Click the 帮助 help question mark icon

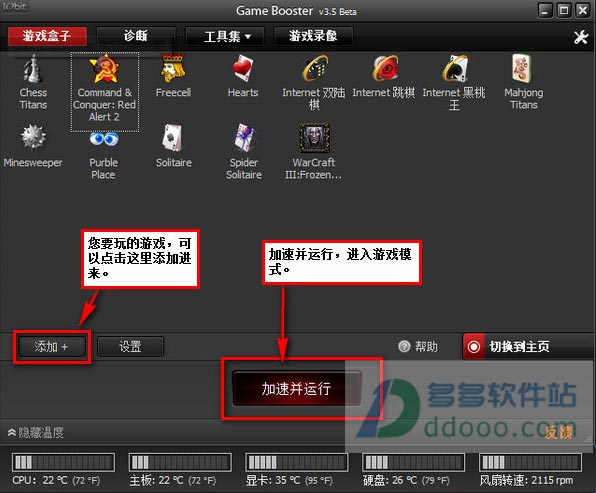404,346
